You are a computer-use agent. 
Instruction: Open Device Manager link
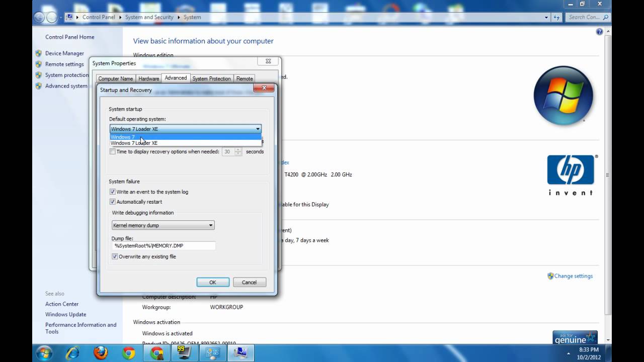(64, 53)
